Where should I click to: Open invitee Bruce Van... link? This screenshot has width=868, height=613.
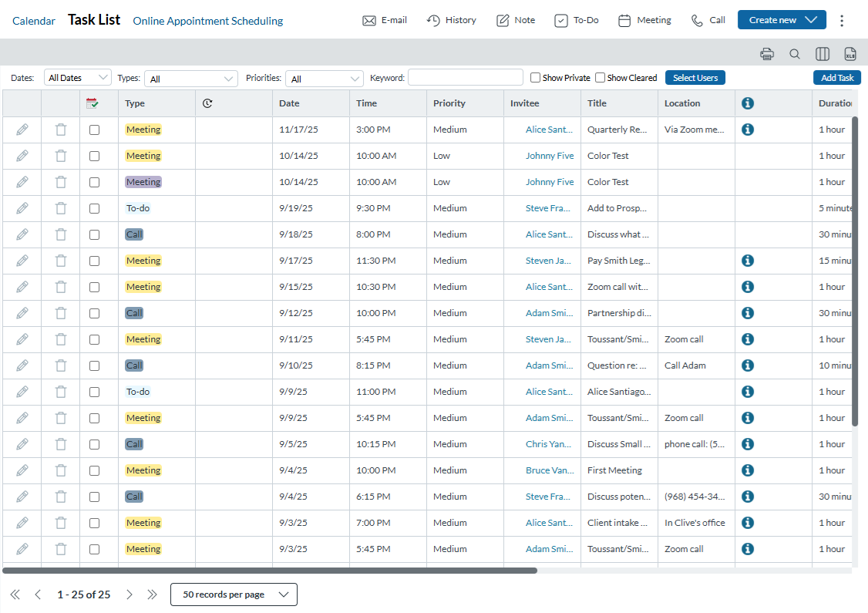550,470
